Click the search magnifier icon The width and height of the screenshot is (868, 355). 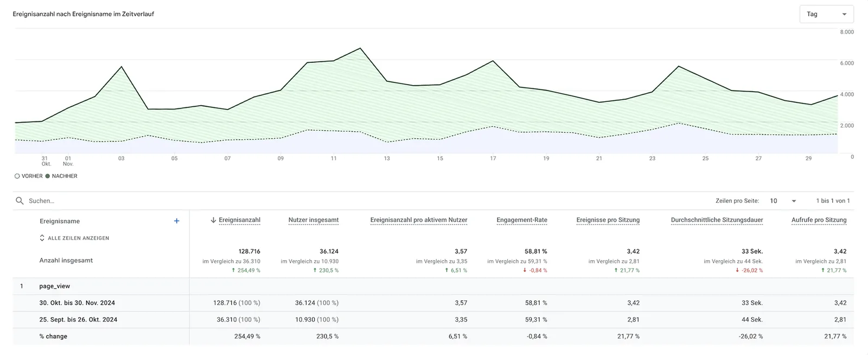click(20, 201)
